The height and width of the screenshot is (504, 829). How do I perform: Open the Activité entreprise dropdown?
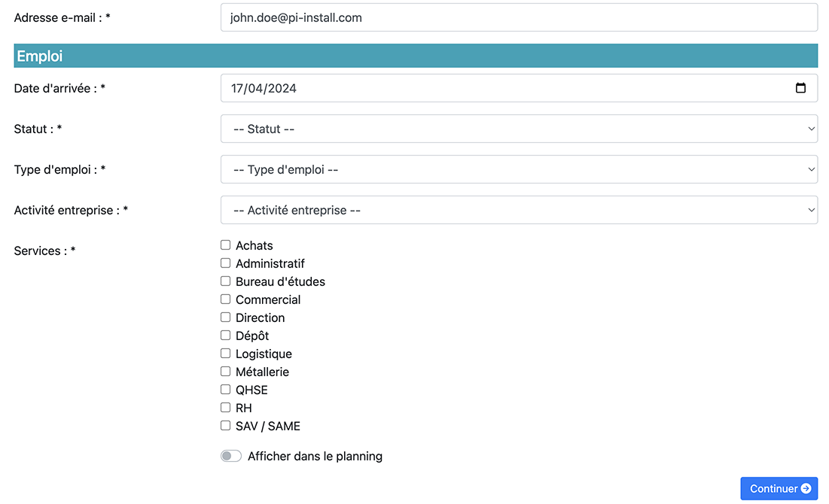click(x=519, y=210)
